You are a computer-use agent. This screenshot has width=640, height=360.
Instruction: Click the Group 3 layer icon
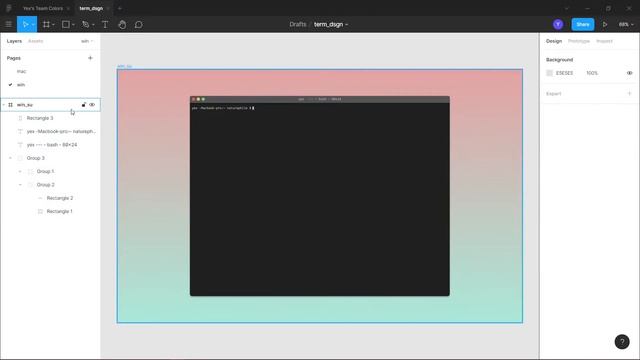coord(20,158)
